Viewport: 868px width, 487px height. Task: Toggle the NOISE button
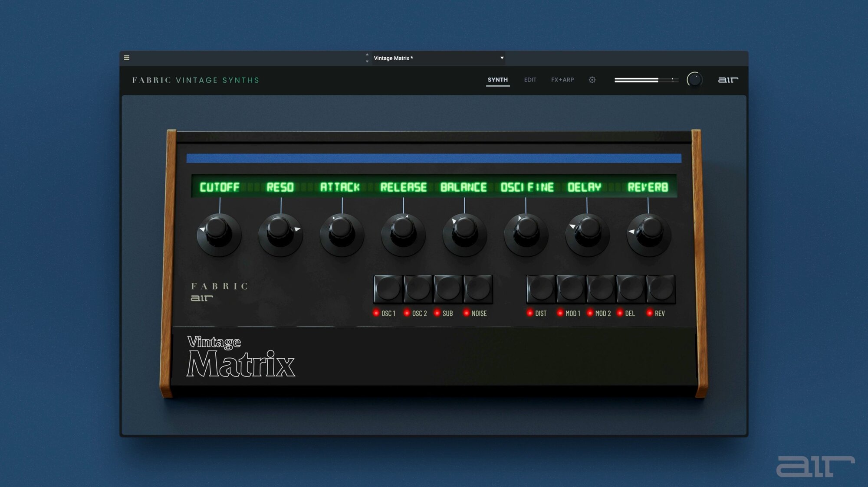478,289
